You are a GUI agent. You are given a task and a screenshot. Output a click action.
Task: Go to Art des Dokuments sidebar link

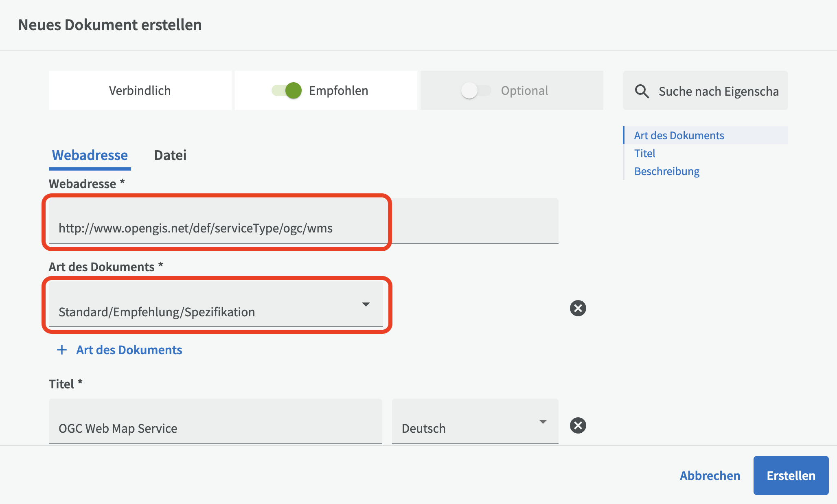679,136
